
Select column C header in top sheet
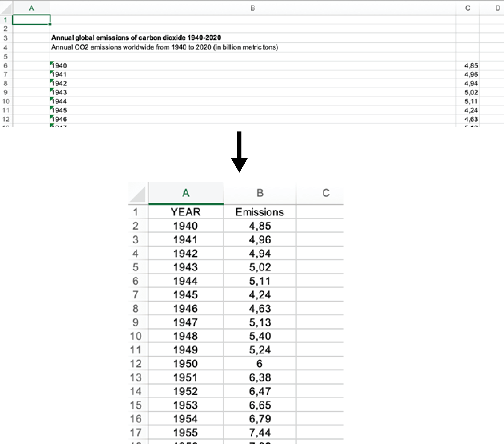point(467,8)
